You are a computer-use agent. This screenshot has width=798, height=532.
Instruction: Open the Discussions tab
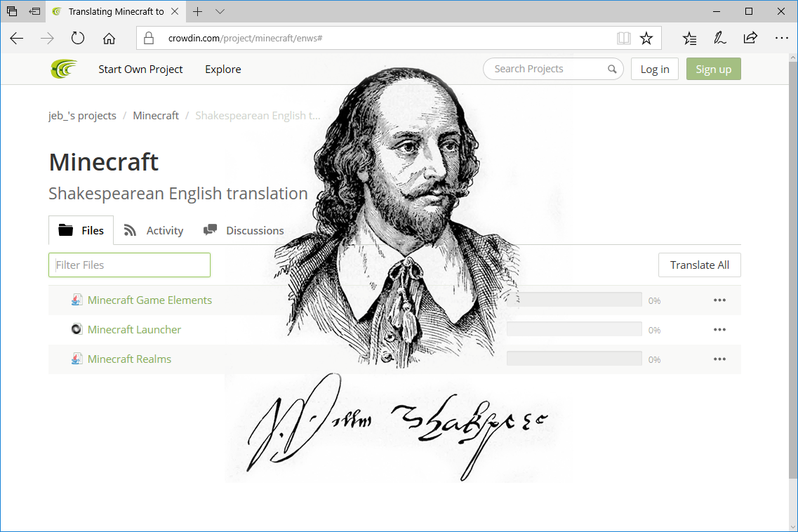(244, 231)
